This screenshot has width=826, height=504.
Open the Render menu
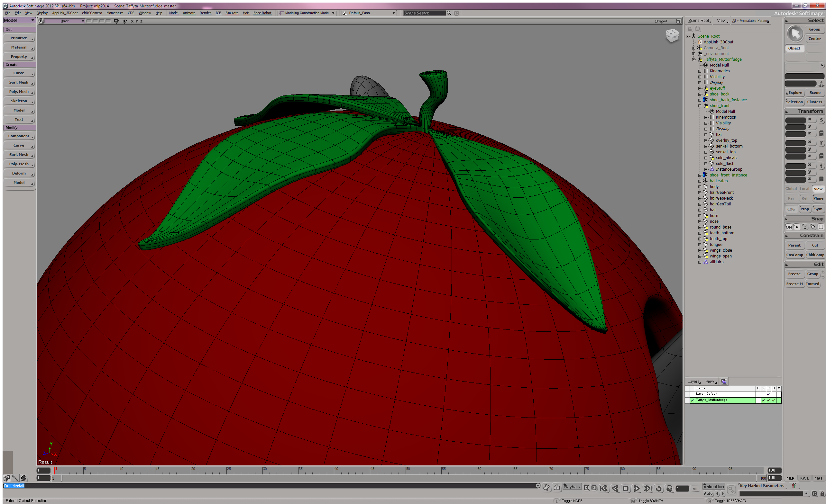[205, 13]
